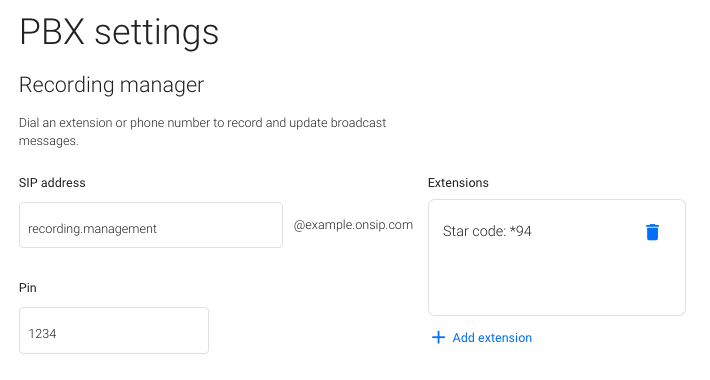The width and height of the screenshot is (710, 380).
Task: Click the @example.onsip.com domain text
Action: pyautogui.click(x=353, y=225)
